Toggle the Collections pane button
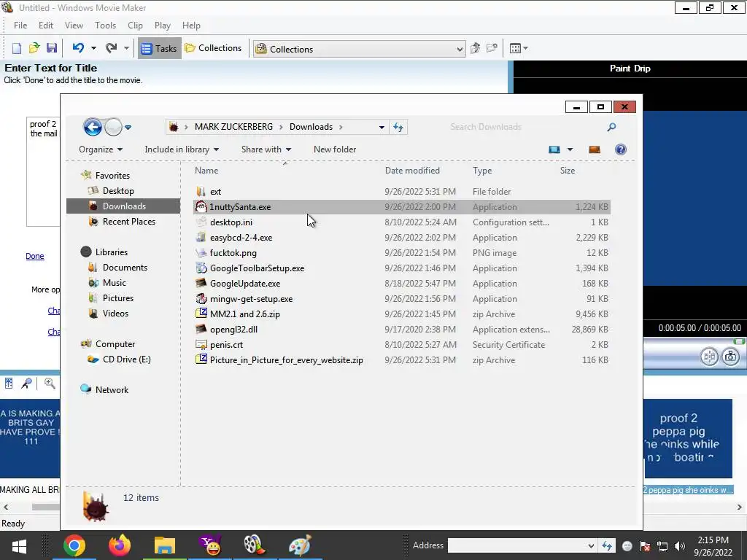This screenshot has height=560, width=747. tap(214, 48)
